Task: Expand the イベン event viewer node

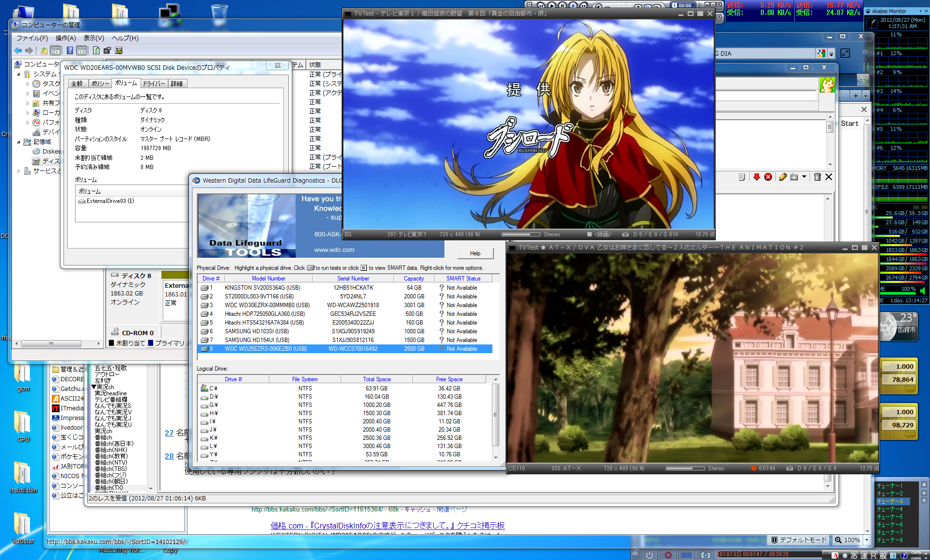Action: [x=28, y=93]
